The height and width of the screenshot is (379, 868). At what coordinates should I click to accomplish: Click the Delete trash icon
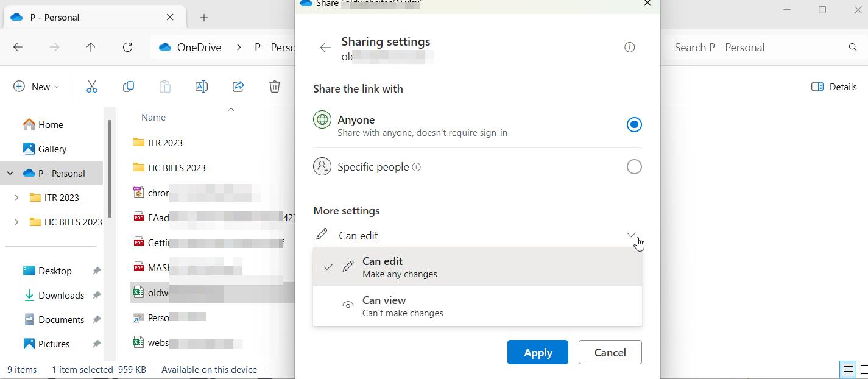click(x=275, y=87)
